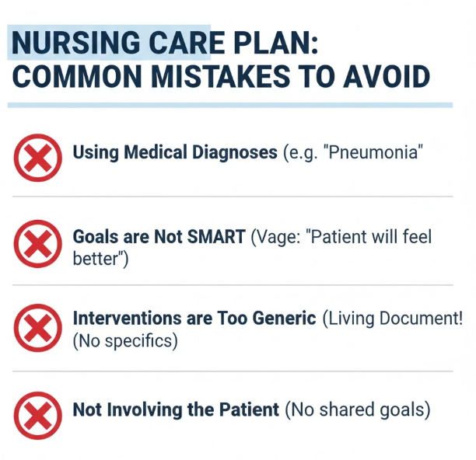476x460 pixels.
Task: Select the bold text Not Involving the Patient
Action: click(x=176, y=409)
